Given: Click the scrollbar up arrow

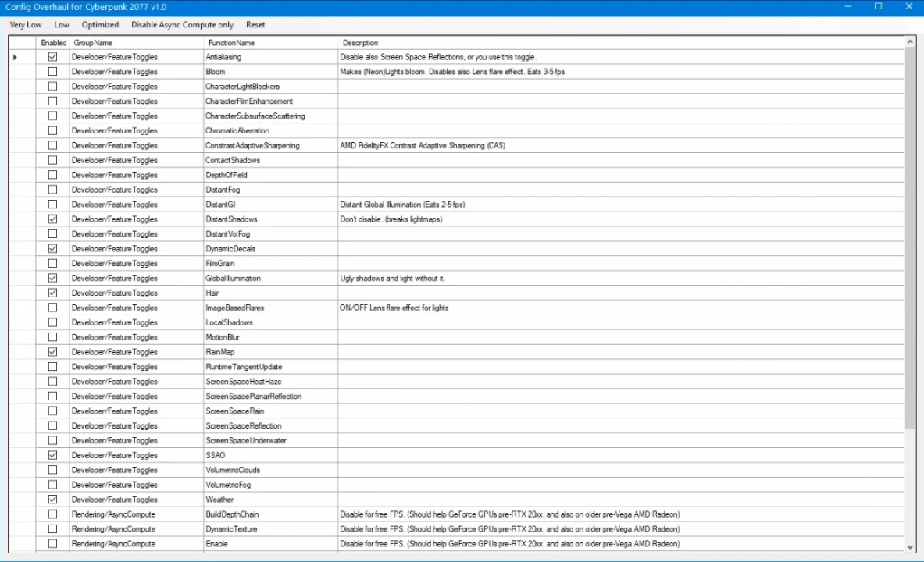Looking at the screenshot, I should click(x=910, y=42).
